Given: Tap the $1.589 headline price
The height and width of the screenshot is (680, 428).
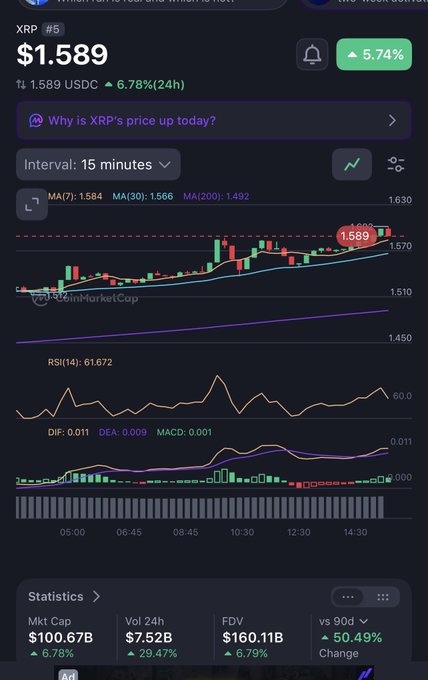Looking at the screenshot, I should tap(62, 55).
